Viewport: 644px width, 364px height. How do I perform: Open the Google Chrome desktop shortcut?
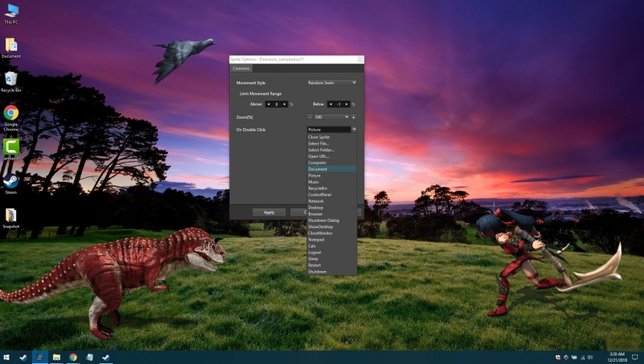tap(11, 114)
